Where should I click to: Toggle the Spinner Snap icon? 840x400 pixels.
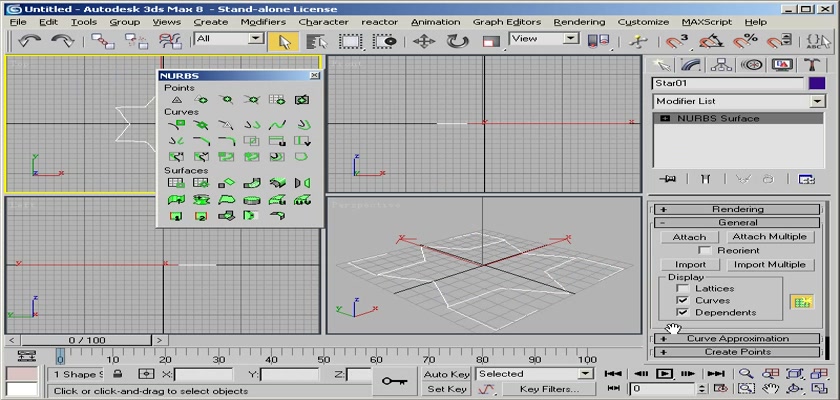click(x=778, y=41)
